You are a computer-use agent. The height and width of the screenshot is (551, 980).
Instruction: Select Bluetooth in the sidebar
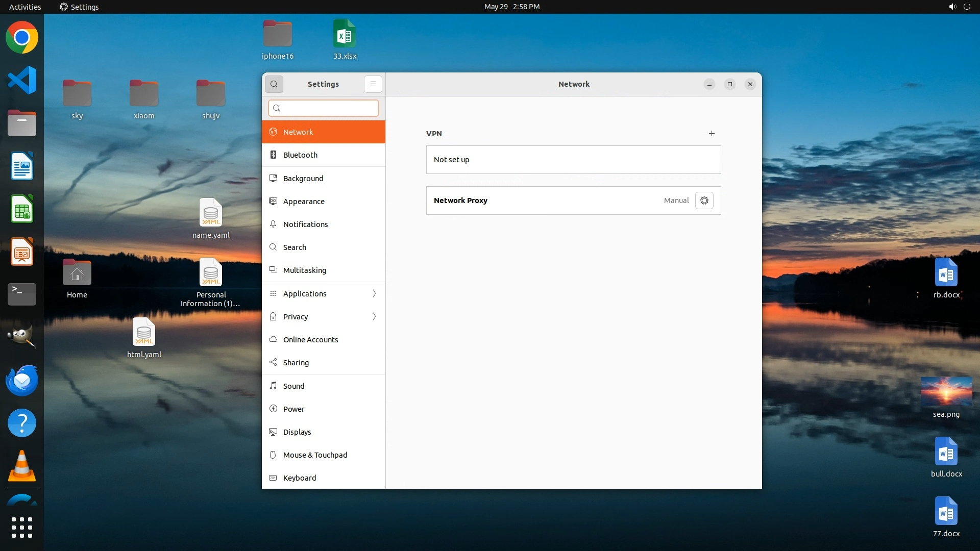(x=300, y=155)
